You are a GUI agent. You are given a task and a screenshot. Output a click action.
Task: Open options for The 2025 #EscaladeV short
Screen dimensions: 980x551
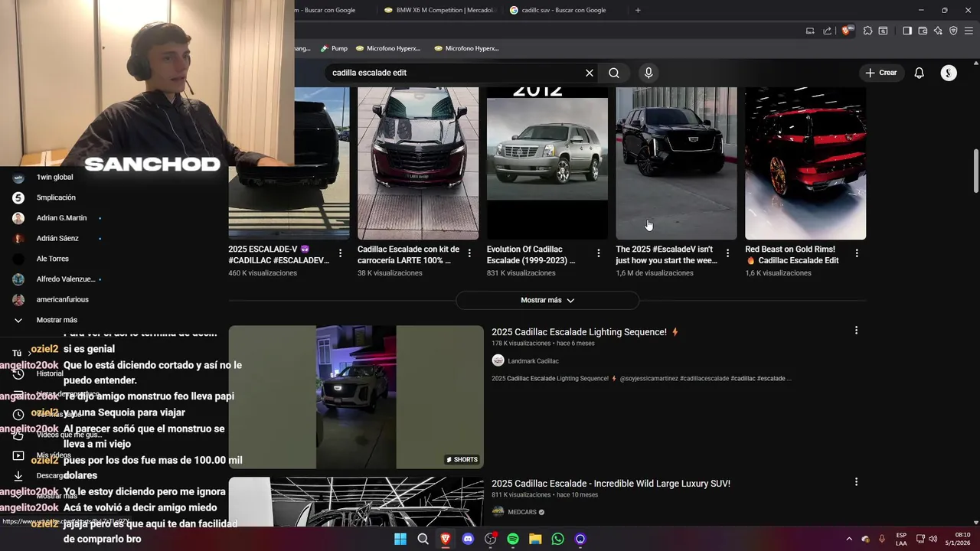pyautogui.click(x=727, y=253)
